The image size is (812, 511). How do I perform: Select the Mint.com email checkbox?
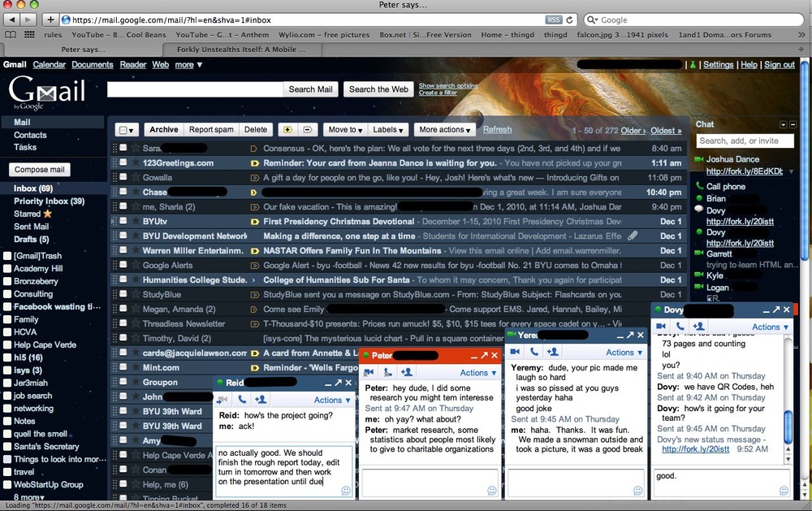[x=123, y=367]
